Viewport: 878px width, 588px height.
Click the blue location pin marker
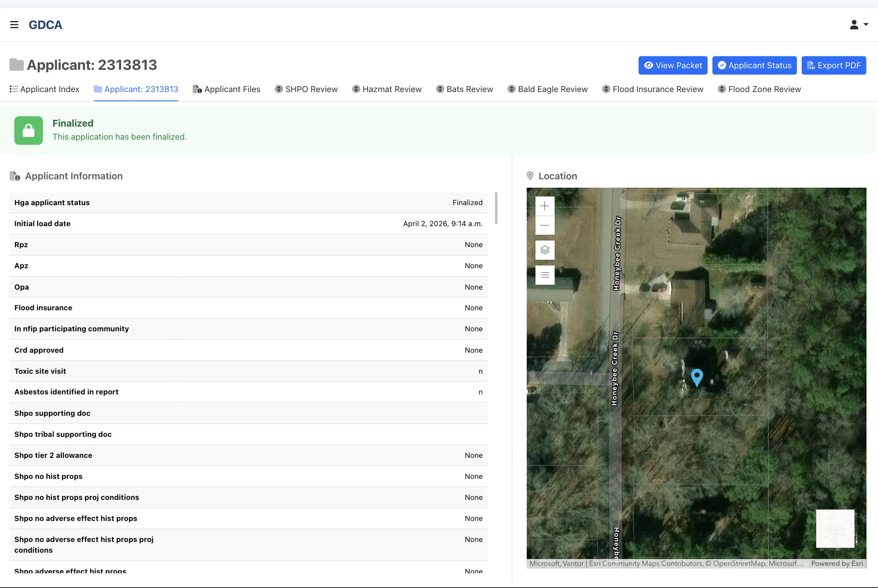697,377
